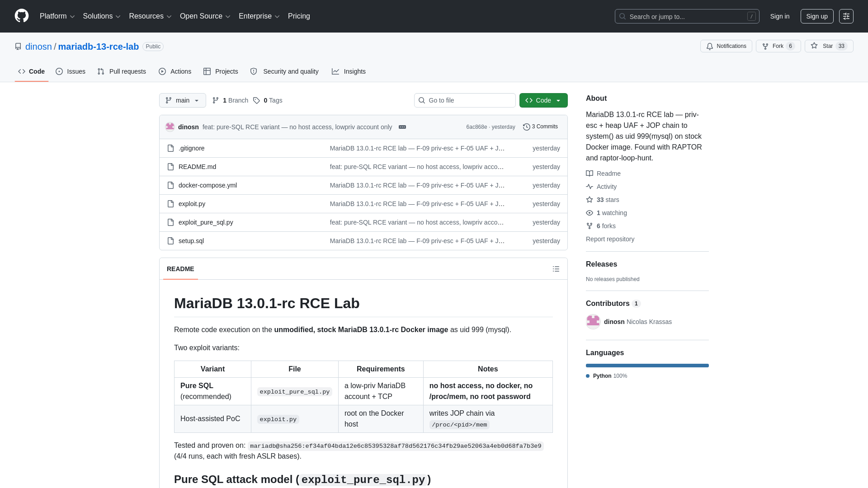Click Report repository link
Viewport: 868px width, 488px height.
[x=610, y=239]
